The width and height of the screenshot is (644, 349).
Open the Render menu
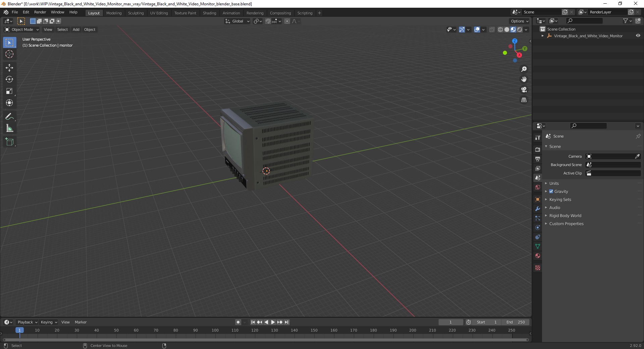pos(40,12)
